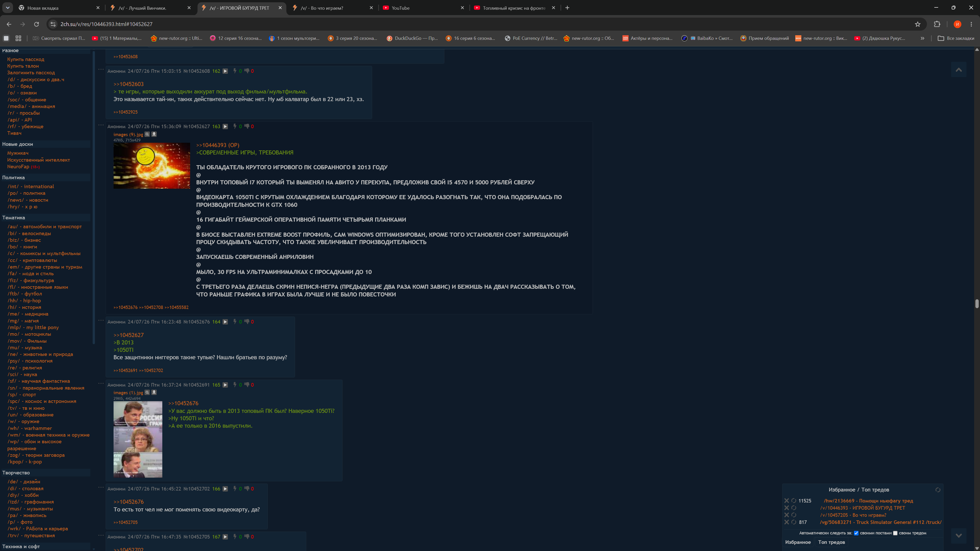Open the browser extensions puzzle icon

pos(937,24)
